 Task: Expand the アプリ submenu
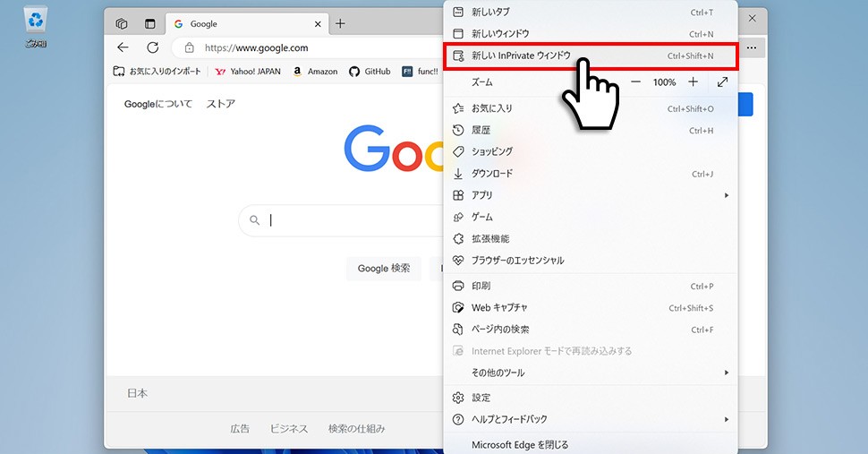tap(591, 195)
